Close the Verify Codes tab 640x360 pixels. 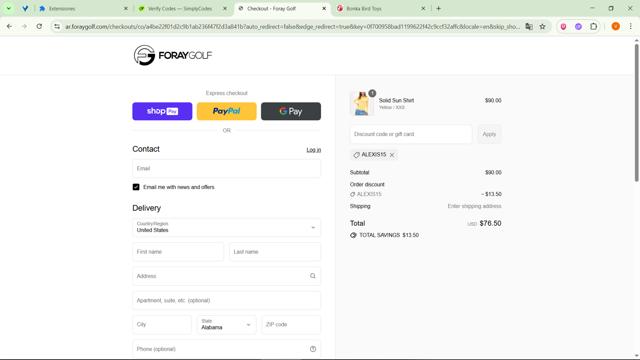click(225, 8)
